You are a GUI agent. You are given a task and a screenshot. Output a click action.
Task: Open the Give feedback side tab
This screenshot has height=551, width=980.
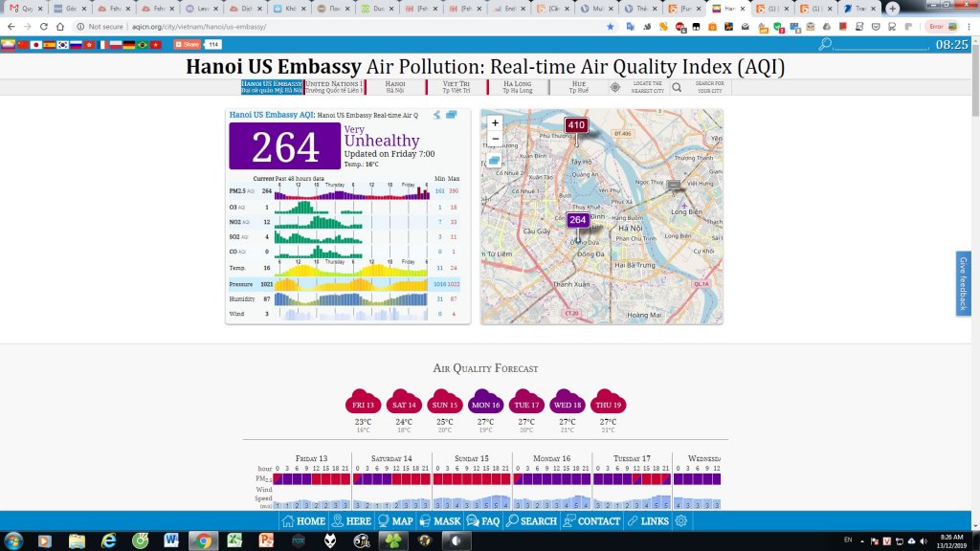963,283
